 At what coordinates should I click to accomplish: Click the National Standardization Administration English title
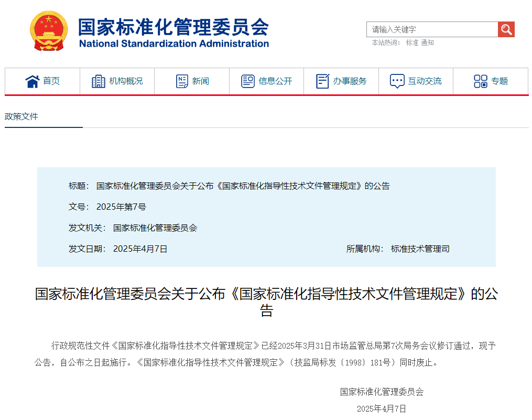click(x=173, y=44)
